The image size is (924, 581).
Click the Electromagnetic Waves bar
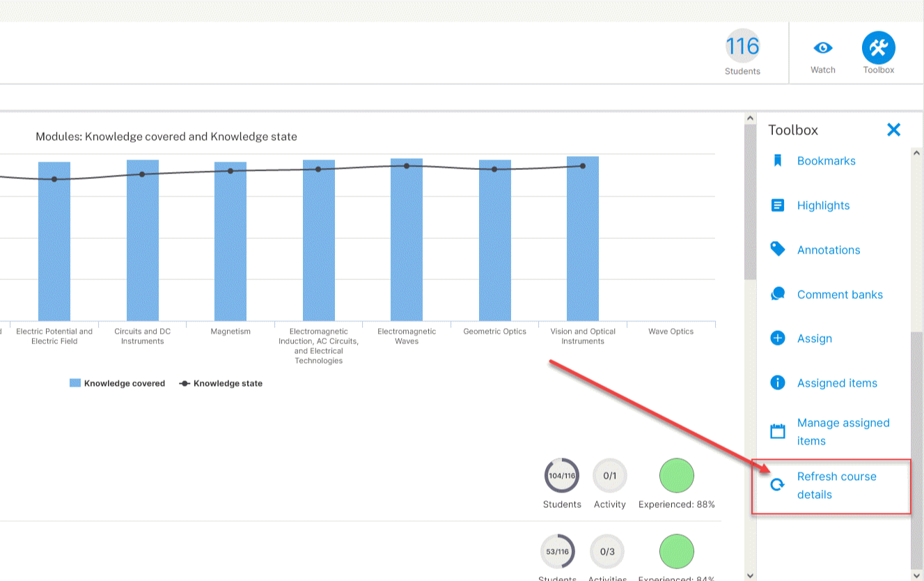pyautogui.click(x=407, y=240)
